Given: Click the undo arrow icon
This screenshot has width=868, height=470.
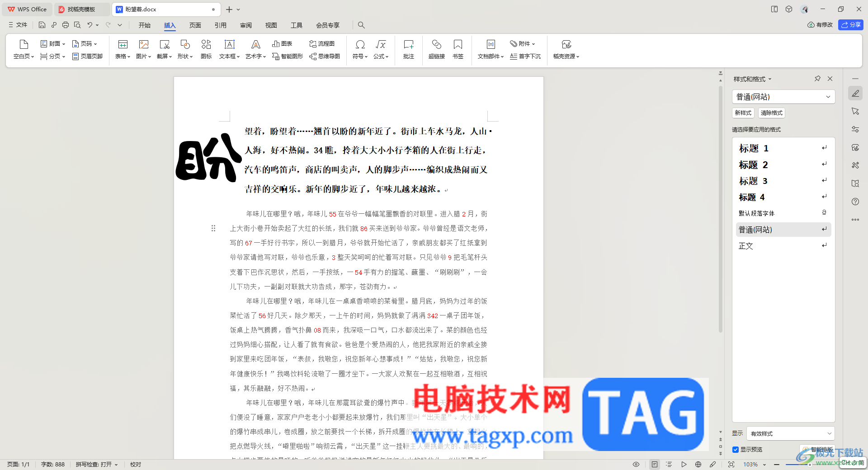Looking at the screenshot, I should coord(90,25).
